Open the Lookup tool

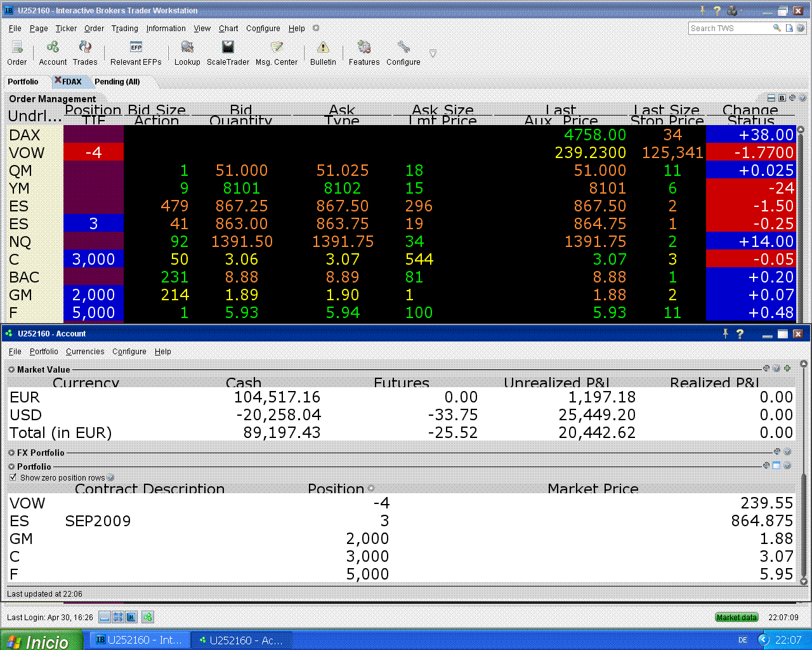point(187,48)
